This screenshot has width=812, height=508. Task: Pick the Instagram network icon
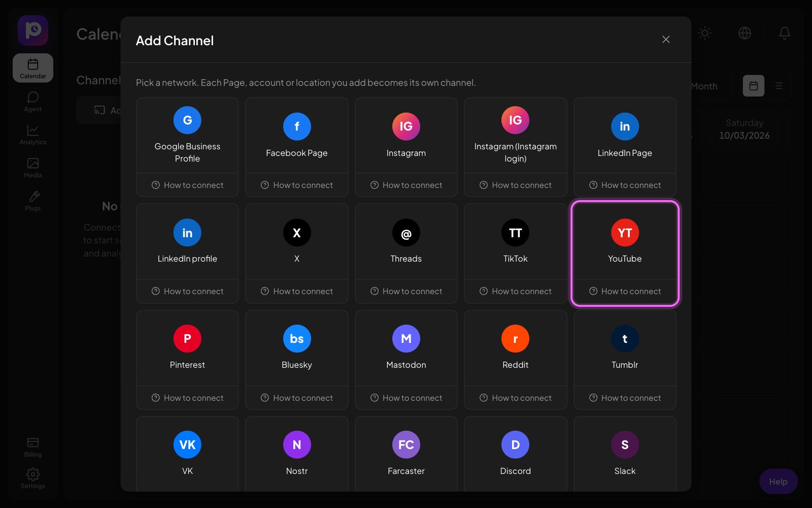(406, 126)
